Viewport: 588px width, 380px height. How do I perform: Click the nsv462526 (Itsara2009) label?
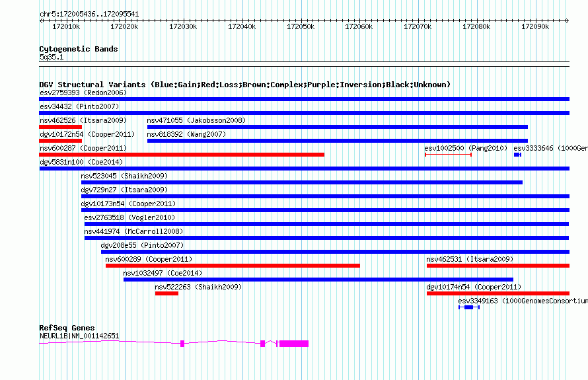[x=83, y=120]
